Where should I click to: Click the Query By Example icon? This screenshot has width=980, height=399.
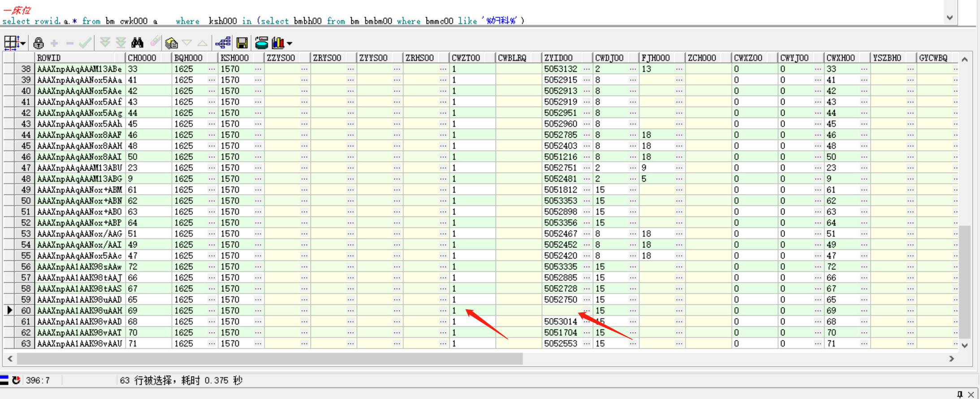point(171,43)
